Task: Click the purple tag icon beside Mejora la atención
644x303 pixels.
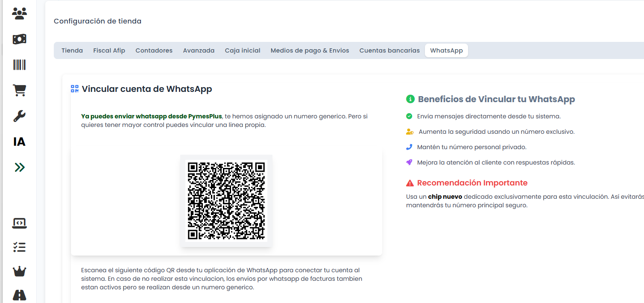Action: tap(410, 162)
